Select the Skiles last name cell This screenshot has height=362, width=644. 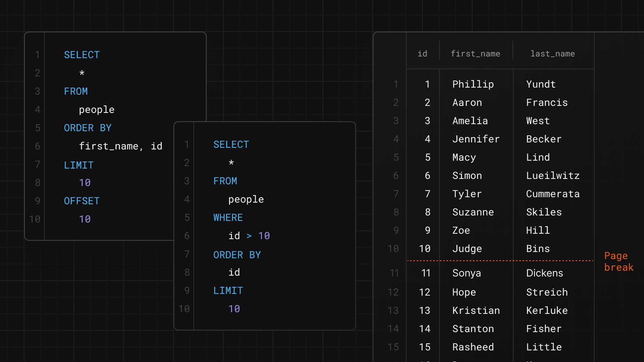point(544,212)
